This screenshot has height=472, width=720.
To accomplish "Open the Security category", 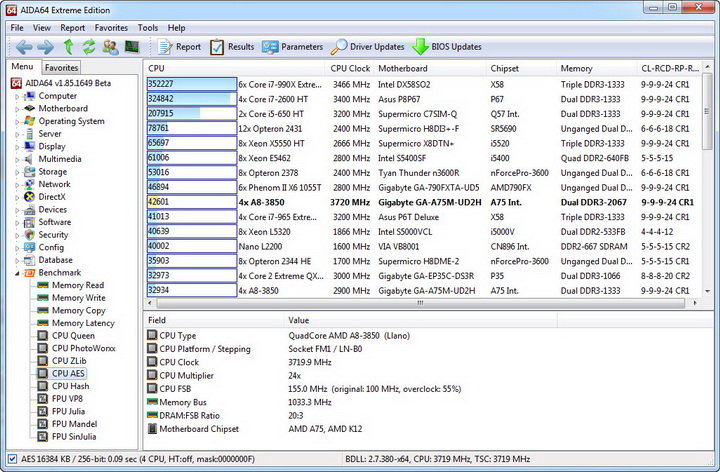I will pos(53,235).
